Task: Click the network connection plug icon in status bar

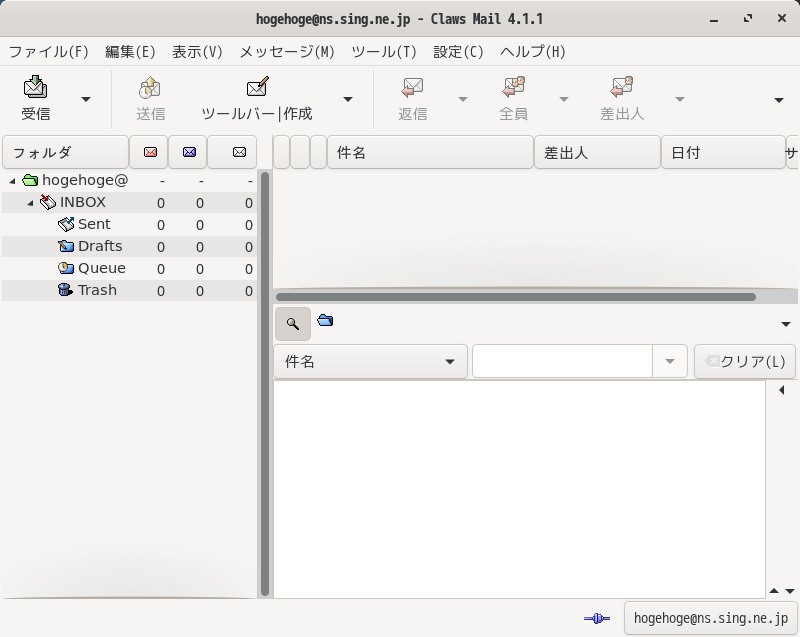Action: (x=596, y=618)
